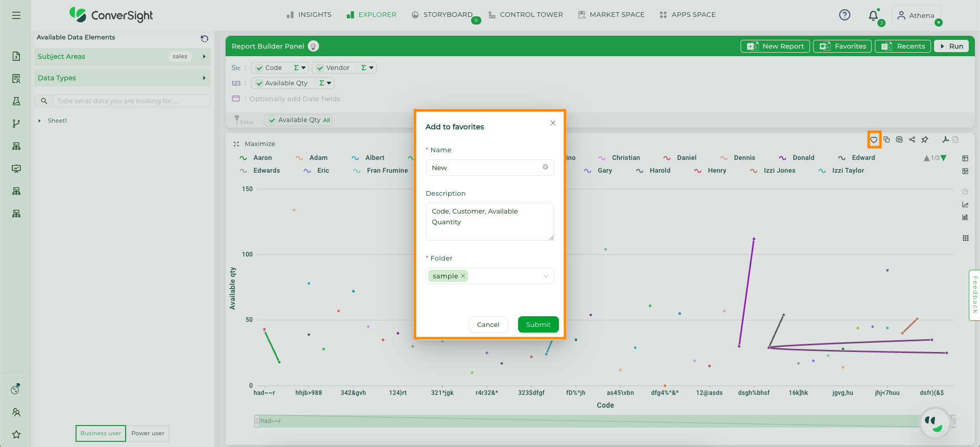The image size is (980, 447).
Task: Clear the Name field text
Action: click(545, 167)
